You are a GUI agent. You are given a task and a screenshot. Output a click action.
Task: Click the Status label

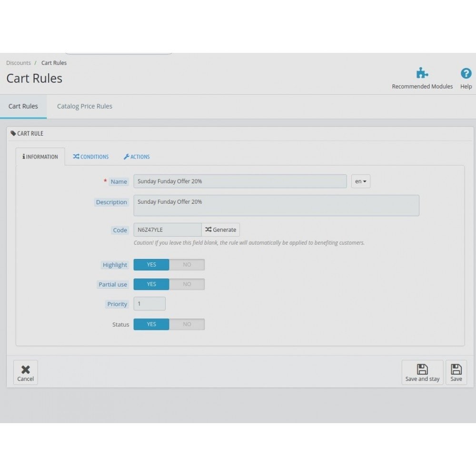[120, 325]
